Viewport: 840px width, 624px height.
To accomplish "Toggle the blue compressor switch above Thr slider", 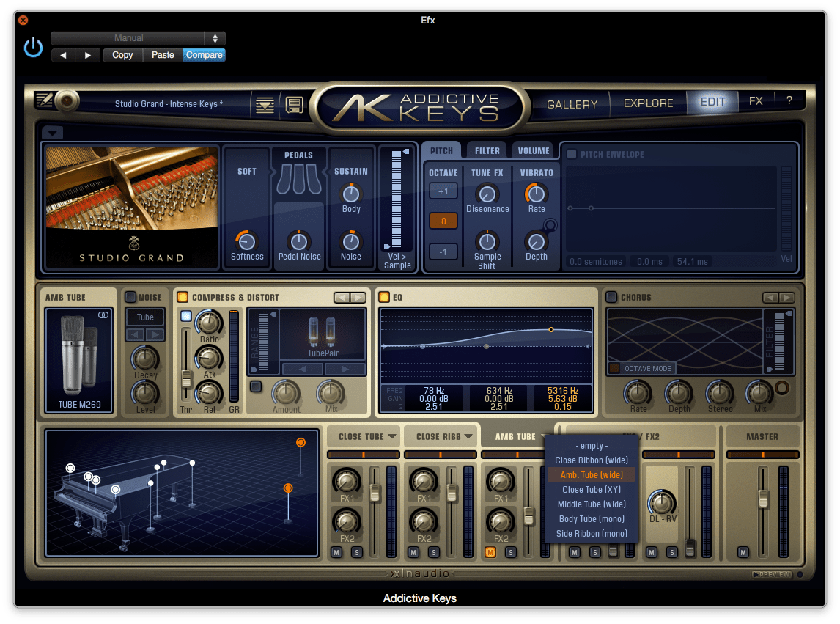I will [186, 316].
